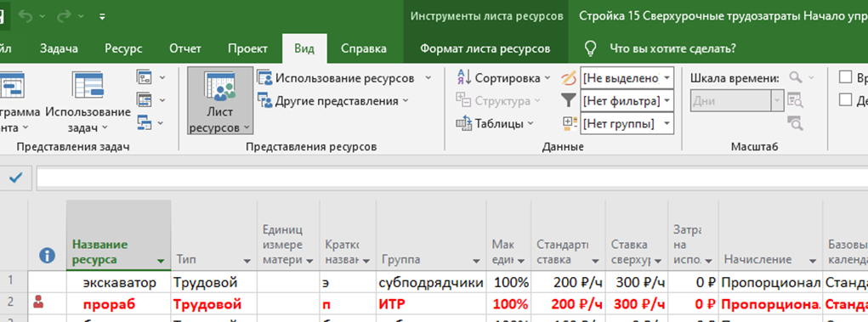Open the Тип column filter arrow
Screen dimensions: 868x322
pyautogui.click(x=247, y=261)
